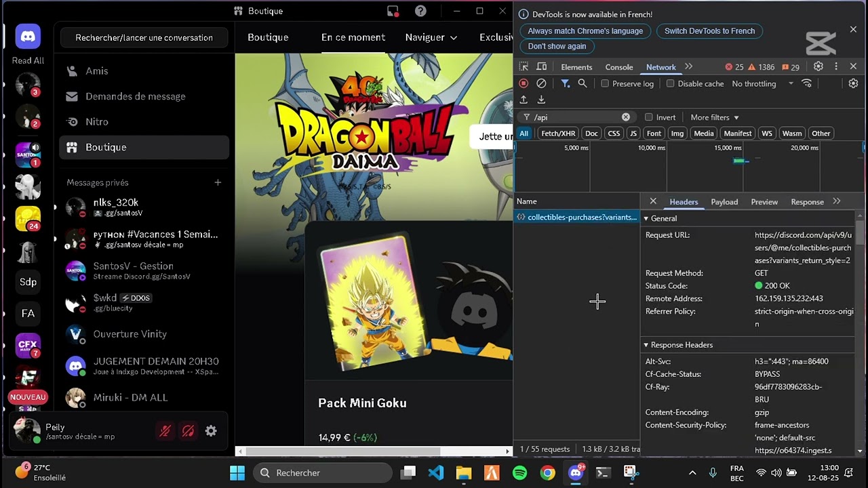Toggle the device toolbar in DevTools

[541, 67]
